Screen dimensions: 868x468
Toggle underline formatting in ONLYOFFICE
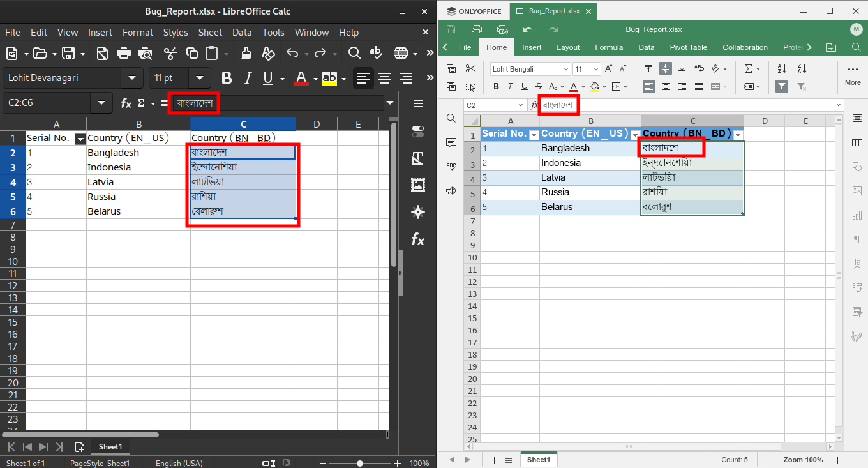click(x=524, y=86)
